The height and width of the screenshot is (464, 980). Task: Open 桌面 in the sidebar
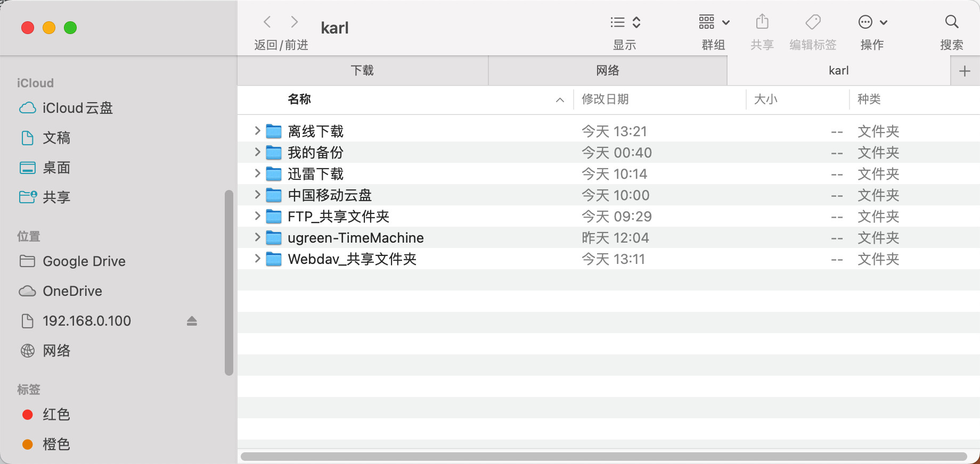click(56, 168)
